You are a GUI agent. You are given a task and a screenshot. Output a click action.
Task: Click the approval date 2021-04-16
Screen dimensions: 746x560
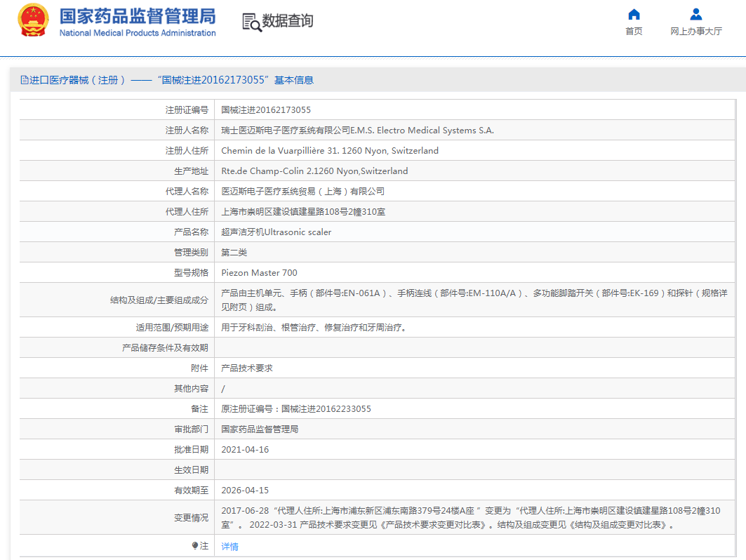coord(245,450)
